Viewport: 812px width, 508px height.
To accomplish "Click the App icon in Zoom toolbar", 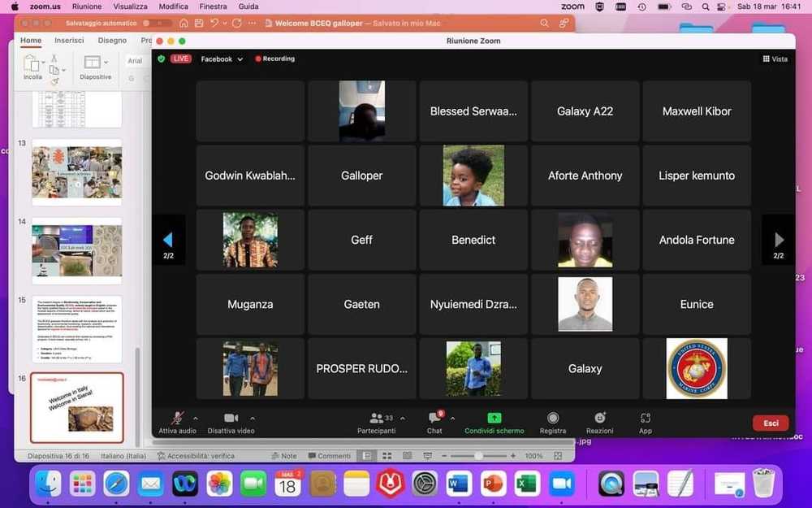I will point(645,419).
